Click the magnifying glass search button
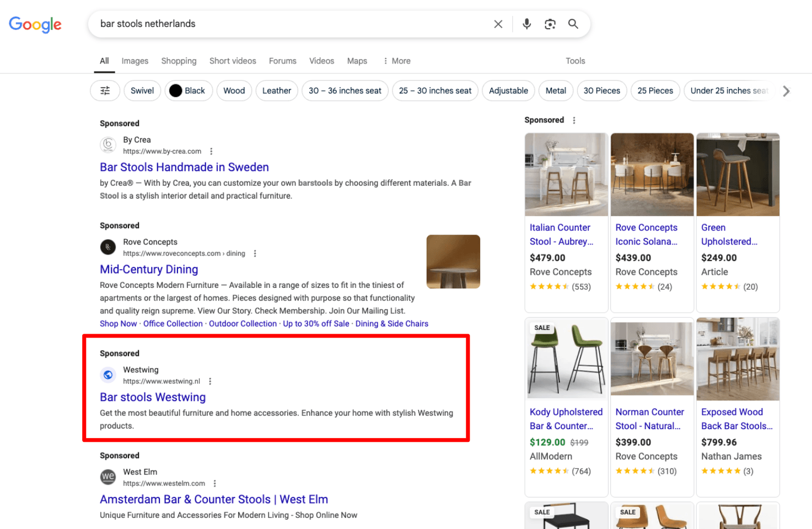812x529 pixels. [x=573, y=24]
